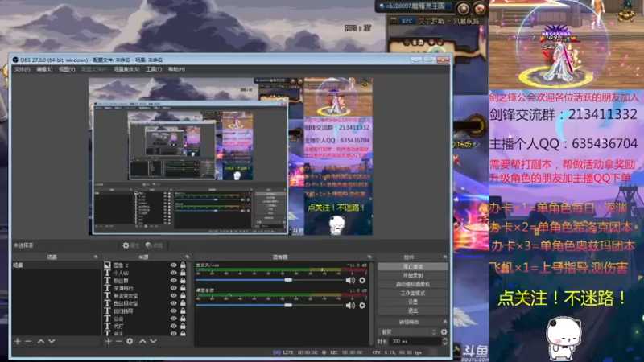
Task: Click the 退出 button in the controls panel
Action: click(413, 311)
